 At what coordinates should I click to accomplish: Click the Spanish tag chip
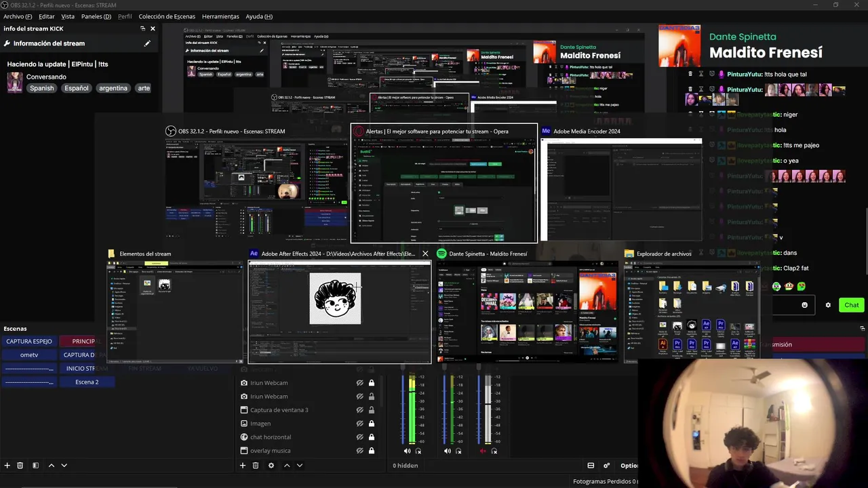(41, 88)
